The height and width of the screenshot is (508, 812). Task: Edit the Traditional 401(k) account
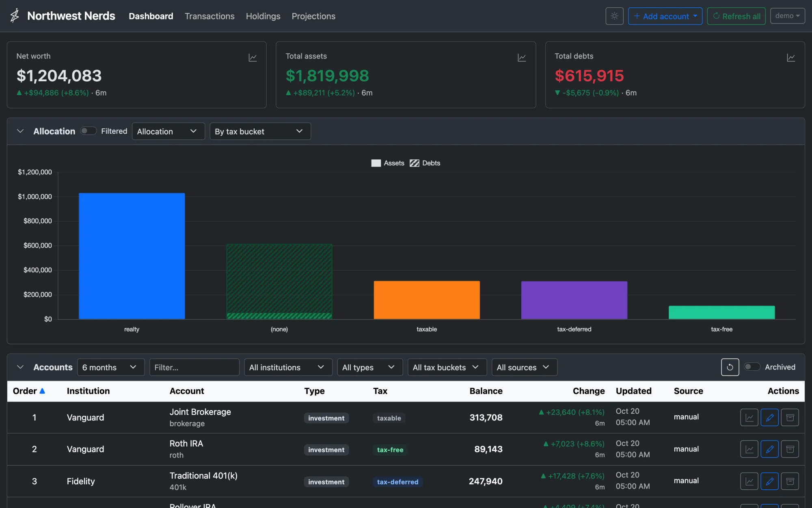point(769,481)
